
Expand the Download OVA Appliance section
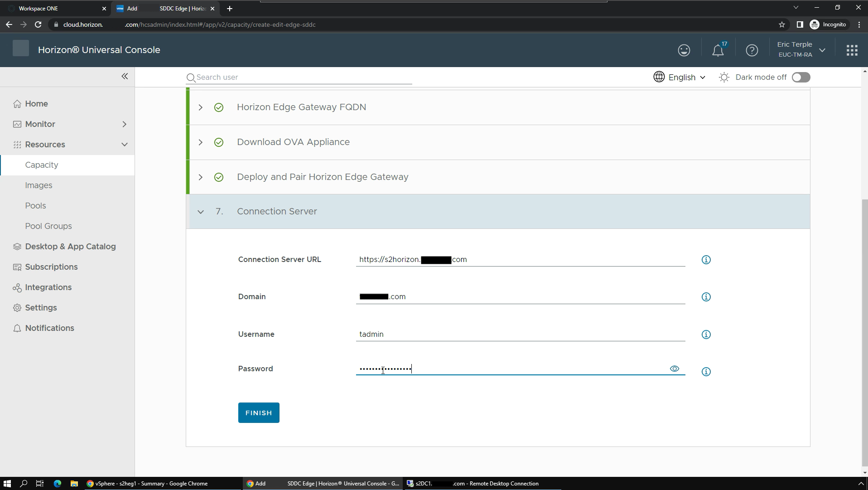(200, 142)
